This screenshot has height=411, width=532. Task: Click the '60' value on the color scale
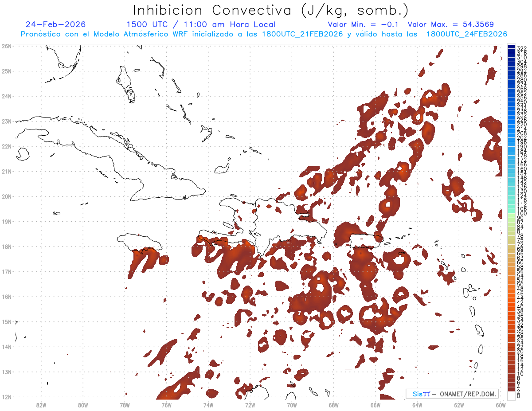(x=520, y=262)
